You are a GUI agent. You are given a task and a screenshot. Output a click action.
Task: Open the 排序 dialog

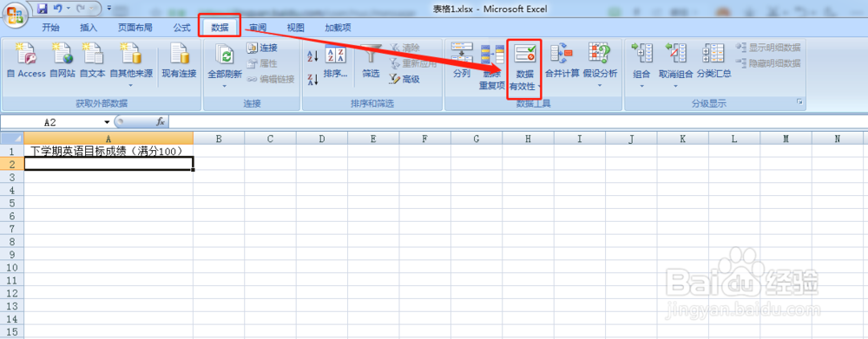[x=335, y=62]
